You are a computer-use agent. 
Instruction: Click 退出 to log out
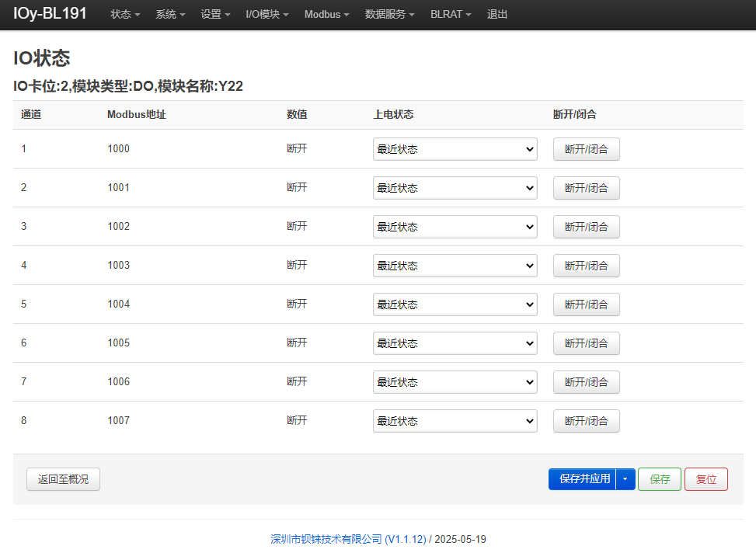(x=497, y=15)
